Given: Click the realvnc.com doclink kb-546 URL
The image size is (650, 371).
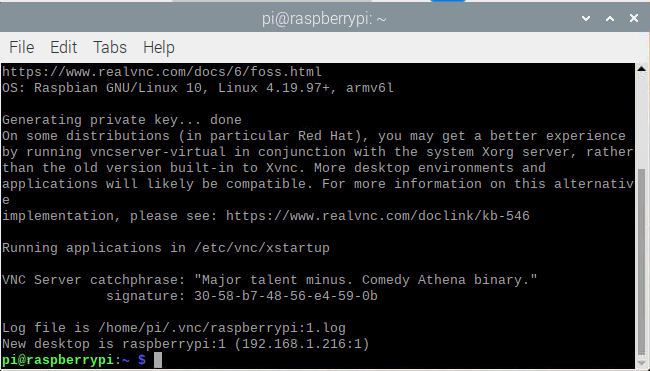Looking at the screenshot, I should click(x=378, y=216).
